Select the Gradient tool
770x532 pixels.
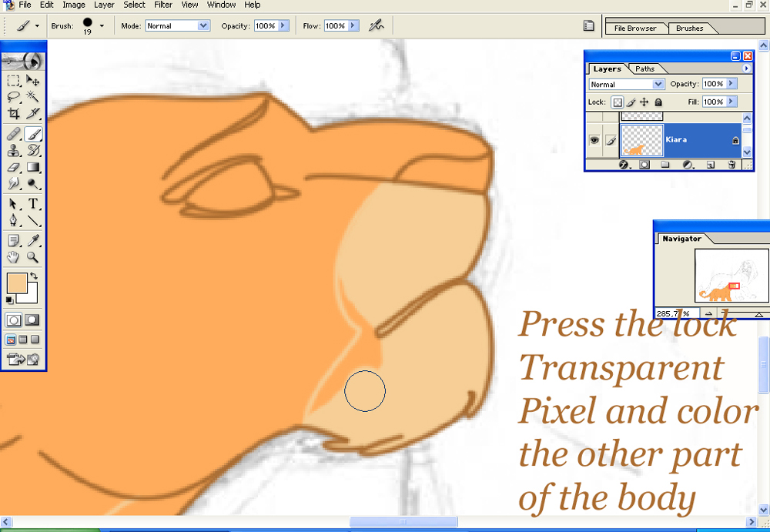[x=33, y=168]
